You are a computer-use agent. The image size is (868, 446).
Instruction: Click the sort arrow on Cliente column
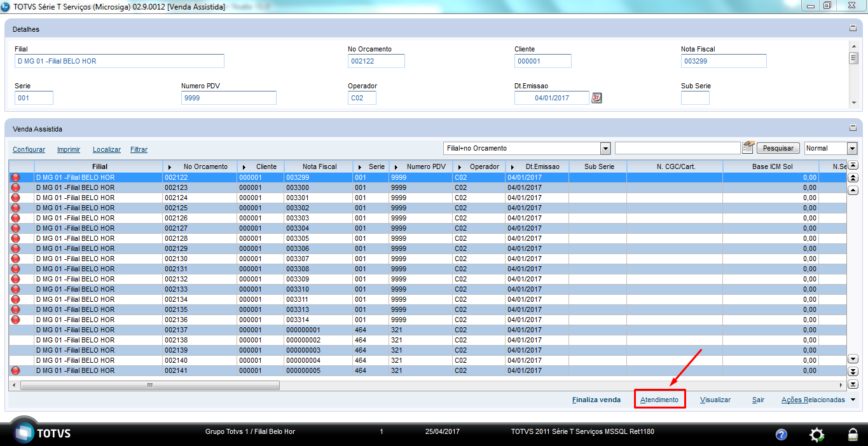(x=244, y=167)
